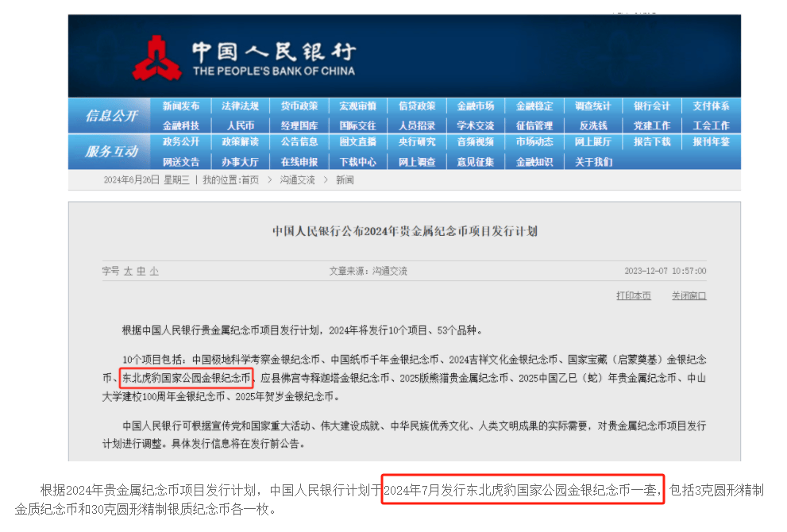Open the 报告下载 menu item
This screenshot has width=787, height=532.
pos(652,142)
